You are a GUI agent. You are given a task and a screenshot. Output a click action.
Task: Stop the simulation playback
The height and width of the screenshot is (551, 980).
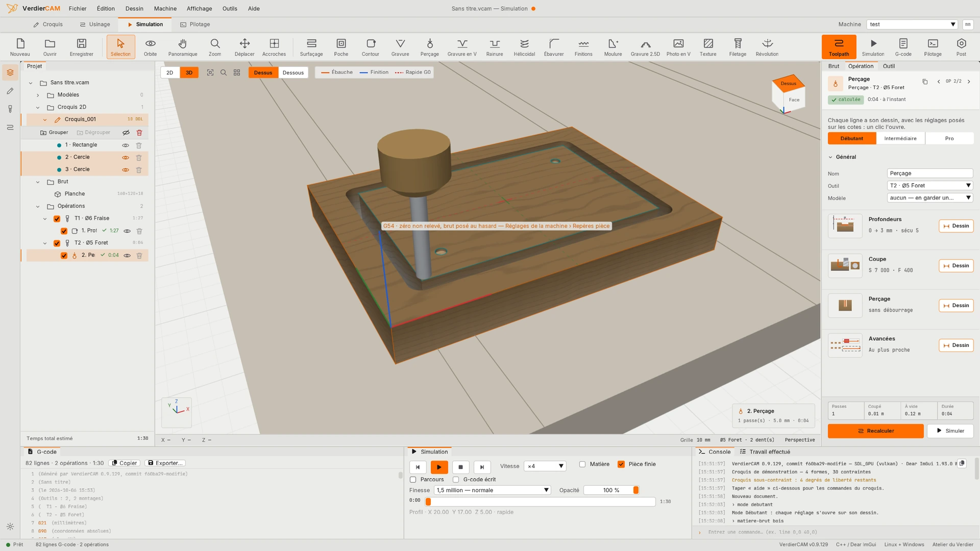point(460,467)
